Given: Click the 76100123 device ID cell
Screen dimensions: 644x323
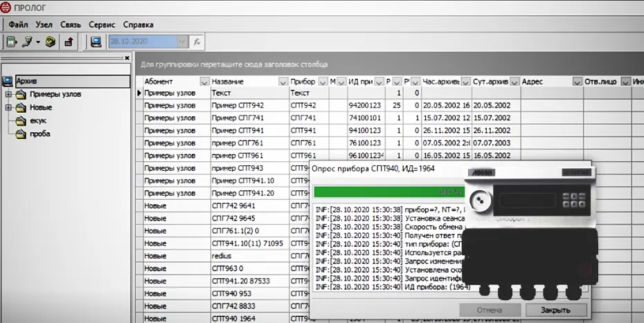Looking at the screenshot, I should click(x=366, y=143).
